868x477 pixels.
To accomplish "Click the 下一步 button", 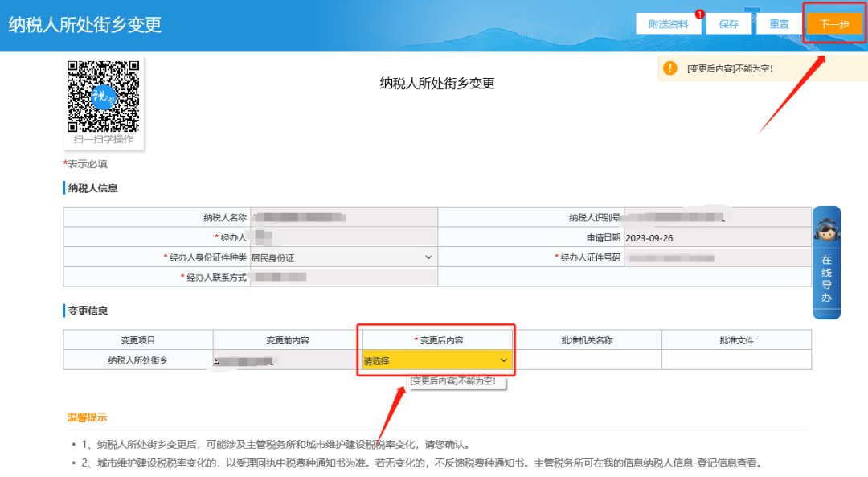I will [833, 24].
